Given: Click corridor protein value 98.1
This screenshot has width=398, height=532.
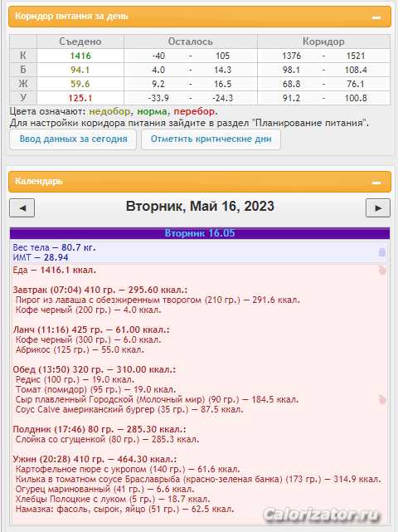Looking at the screenshot, I should click(292, 70).
